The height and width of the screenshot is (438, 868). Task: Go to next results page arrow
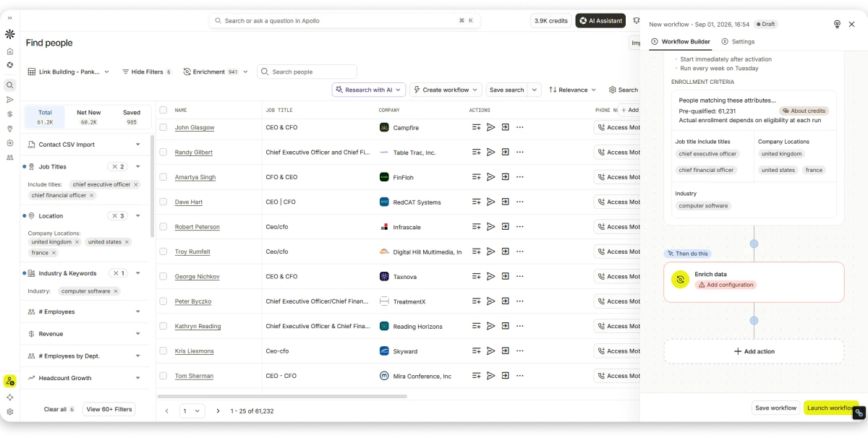click(218, 411)
